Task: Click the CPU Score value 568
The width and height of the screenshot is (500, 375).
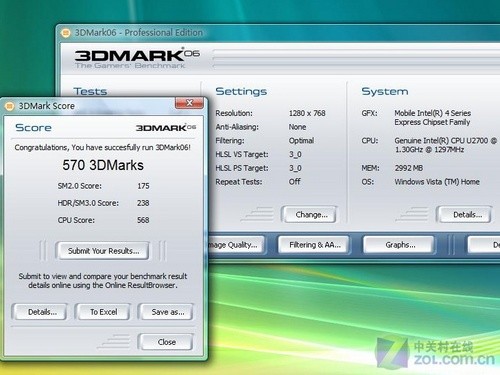Action: [x=143, y=220]
